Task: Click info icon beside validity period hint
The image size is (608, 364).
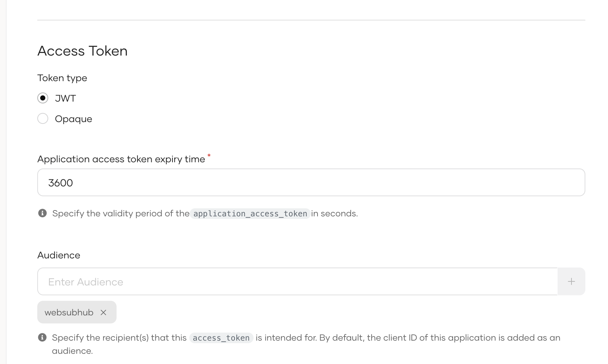Action: tap(42, 213)
